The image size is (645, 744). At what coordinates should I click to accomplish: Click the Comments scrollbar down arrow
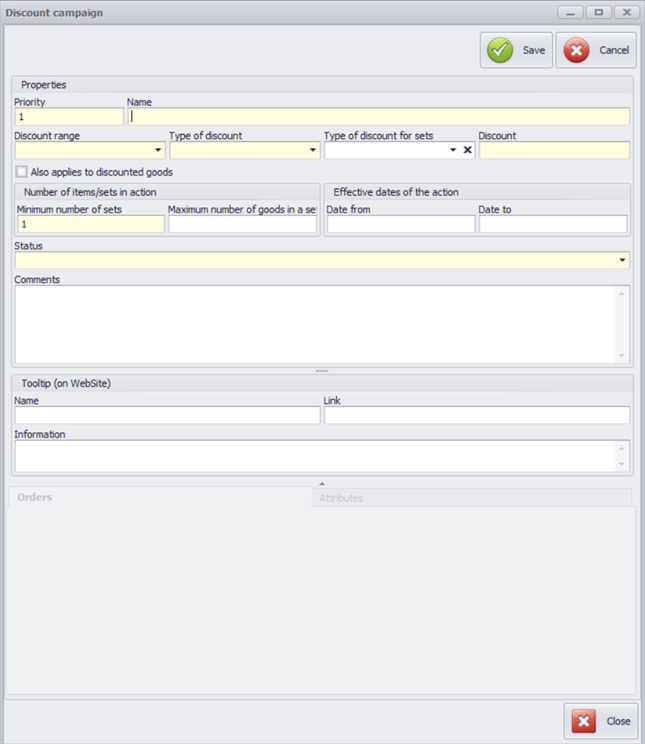coord(621,356)
